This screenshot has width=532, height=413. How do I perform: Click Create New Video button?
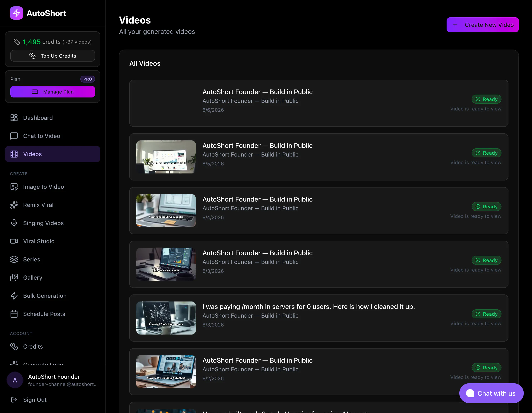[483, 25]
